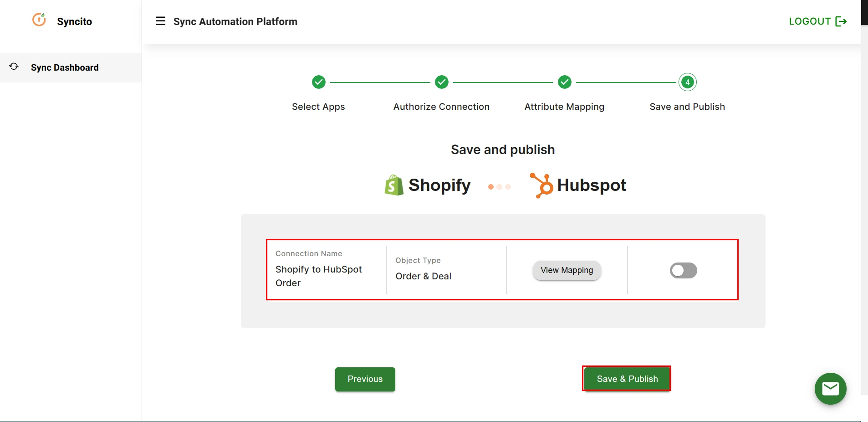The image size is (868, 422).
Task: Click the Attribute Mapping check indicator
Action: [x=564, y=82]
